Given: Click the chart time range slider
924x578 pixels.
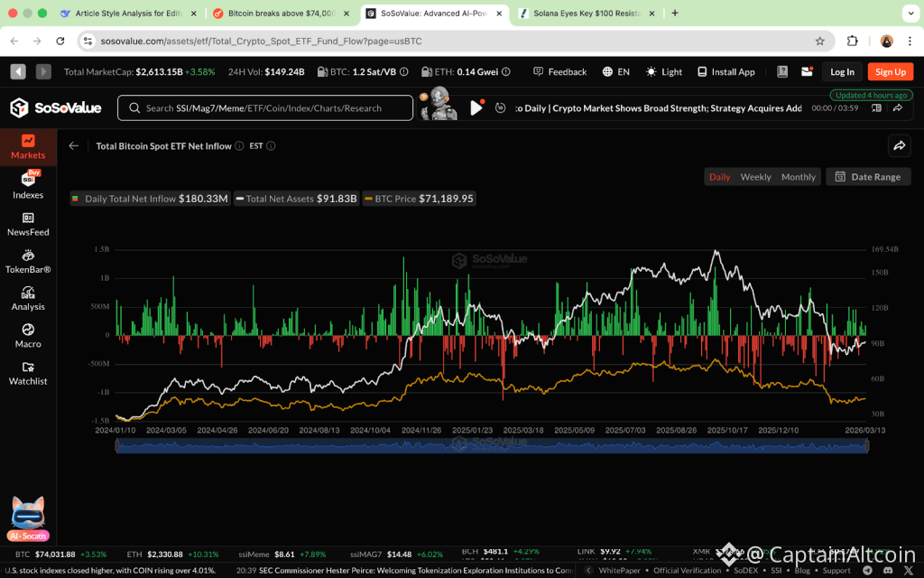Looking at the screenshot, I should point(492,445).
